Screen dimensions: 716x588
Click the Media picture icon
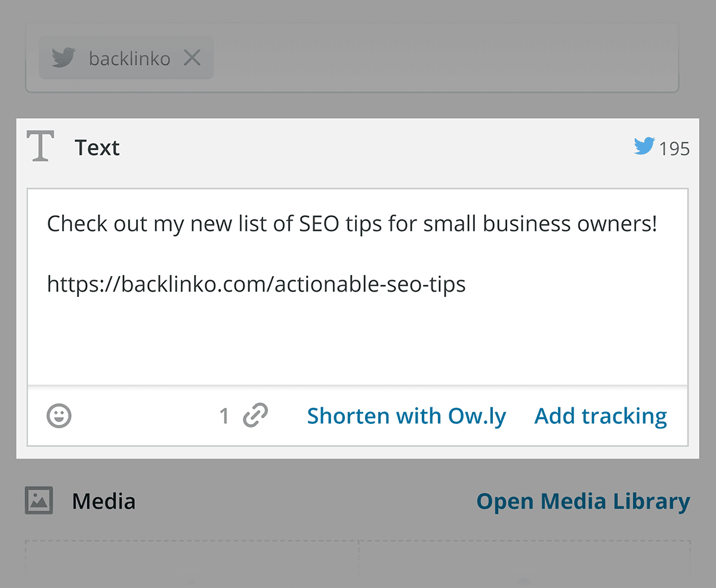click(39, 500)
